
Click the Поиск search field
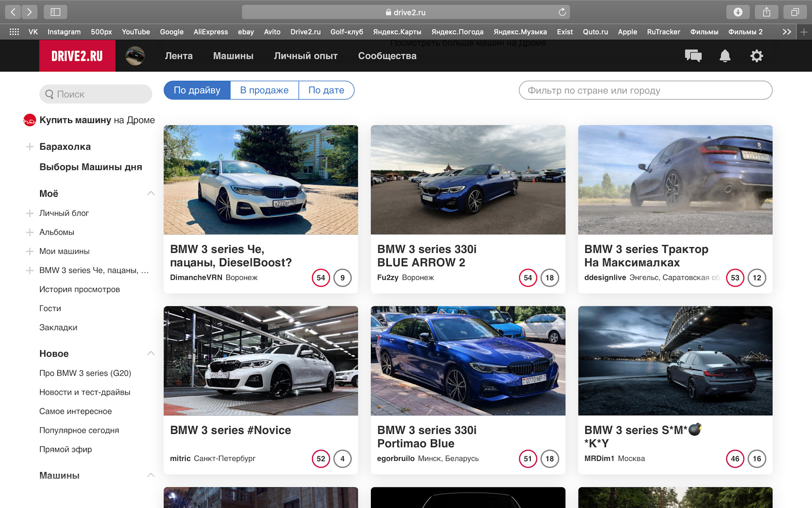pyautogui.click(x=96, y=94)
